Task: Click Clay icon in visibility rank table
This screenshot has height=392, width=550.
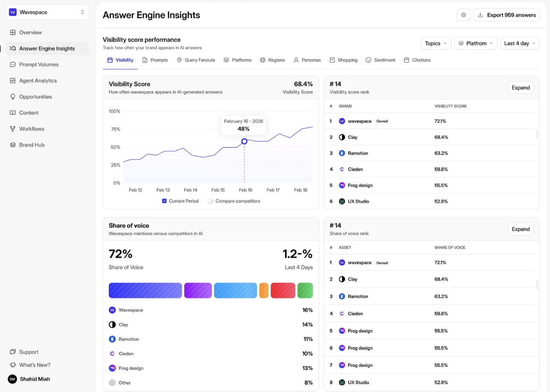Action: pos(342,137)
